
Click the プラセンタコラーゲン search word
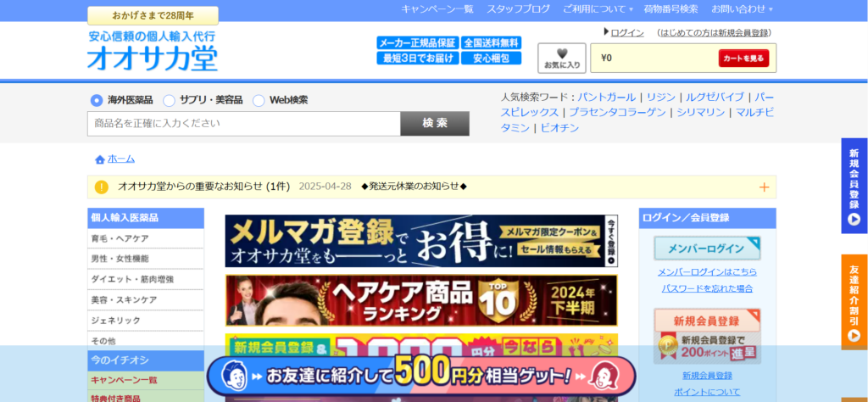click(617, 113)
